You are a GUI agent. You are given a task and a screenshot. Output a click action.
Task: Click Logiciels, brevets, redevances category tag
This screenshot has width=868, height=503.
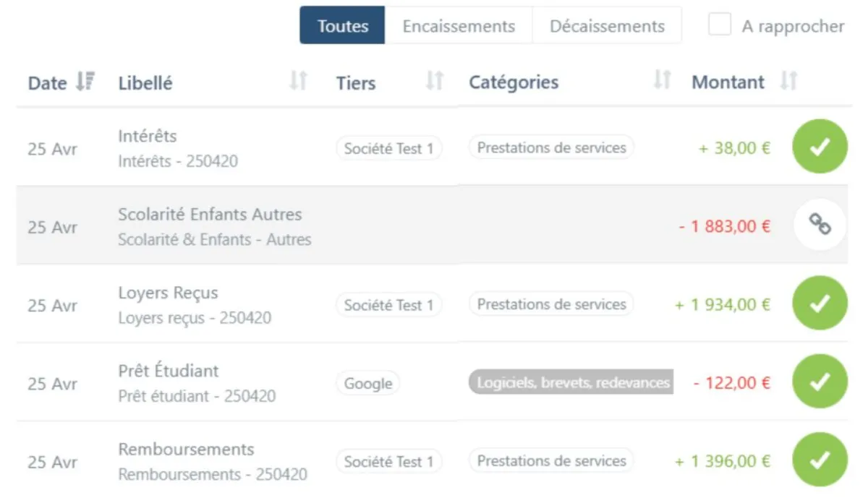click(x=571, y=382)
